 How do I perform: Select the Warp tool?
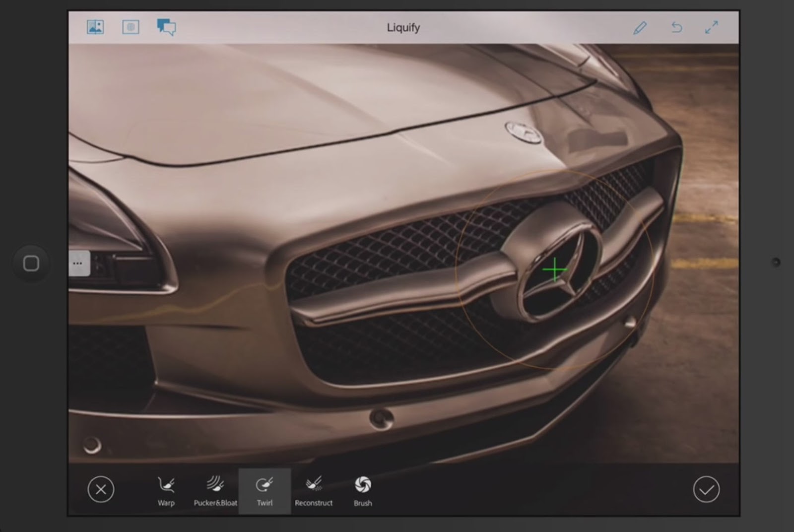tap(166, 491)
